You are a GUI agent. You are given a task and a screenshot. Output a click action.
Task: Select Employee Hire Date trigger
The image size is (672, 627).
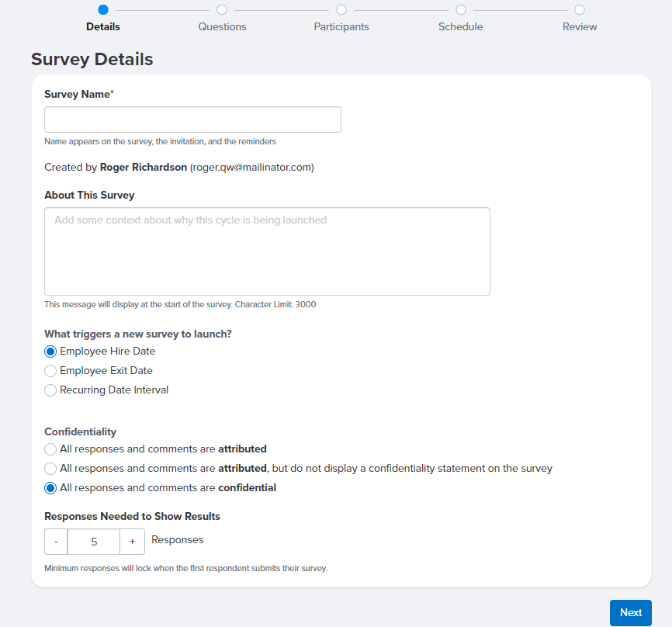tap(50, 351)
